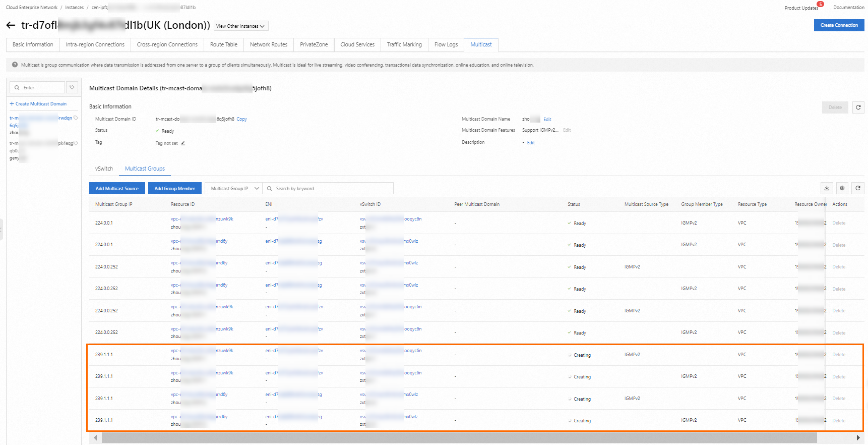Image resolution: width=868 pixels, height=445 pixels.
Task: Open table column settings gear
Action: pos(842,188)
